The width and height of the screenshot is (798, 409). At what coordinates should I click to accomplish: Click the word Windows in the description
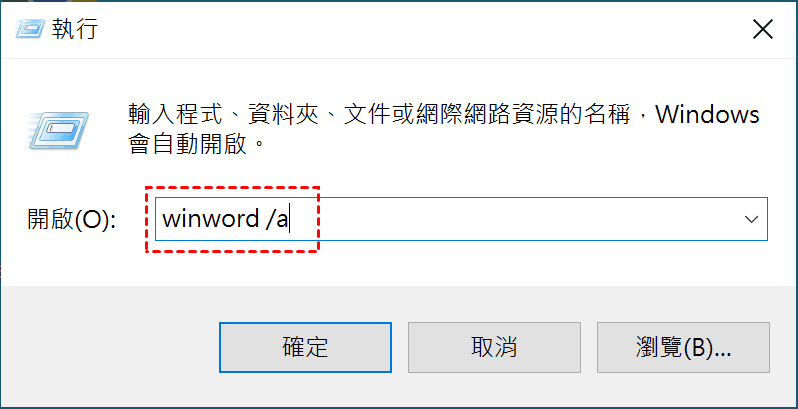click(x=707, y=115)
